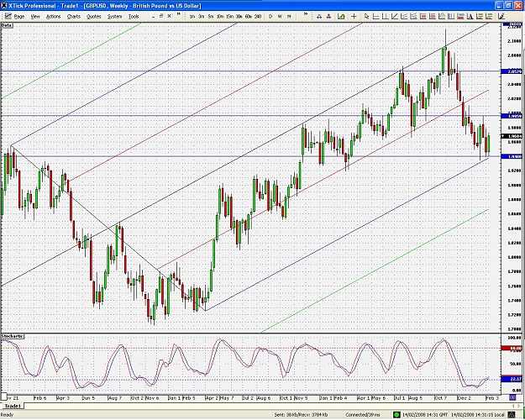The width and height of the screenshot is (525, 420).
Task: Click the second blue-red symbols toolbar icon
Action: (328, 16)
